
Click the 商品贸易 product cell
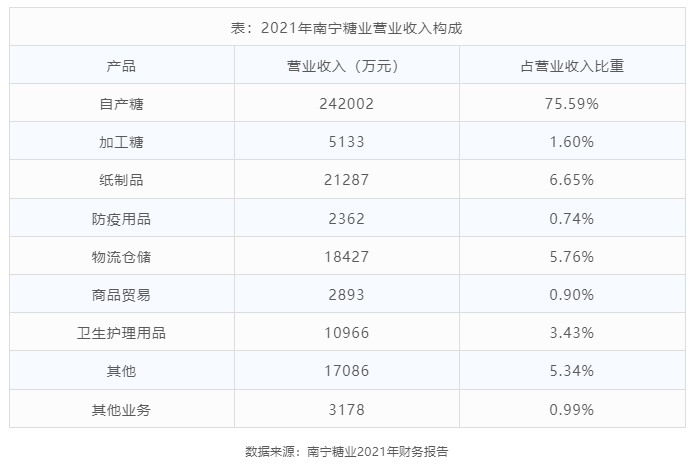[121, 295]
